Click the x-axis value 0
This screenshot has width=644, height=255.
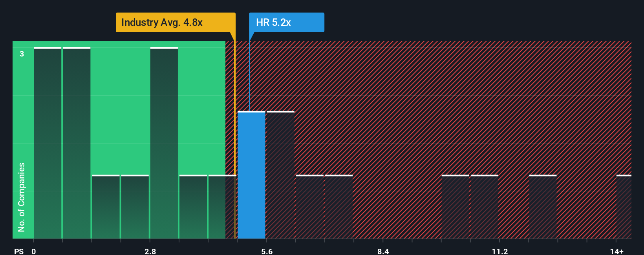[34, 251]
